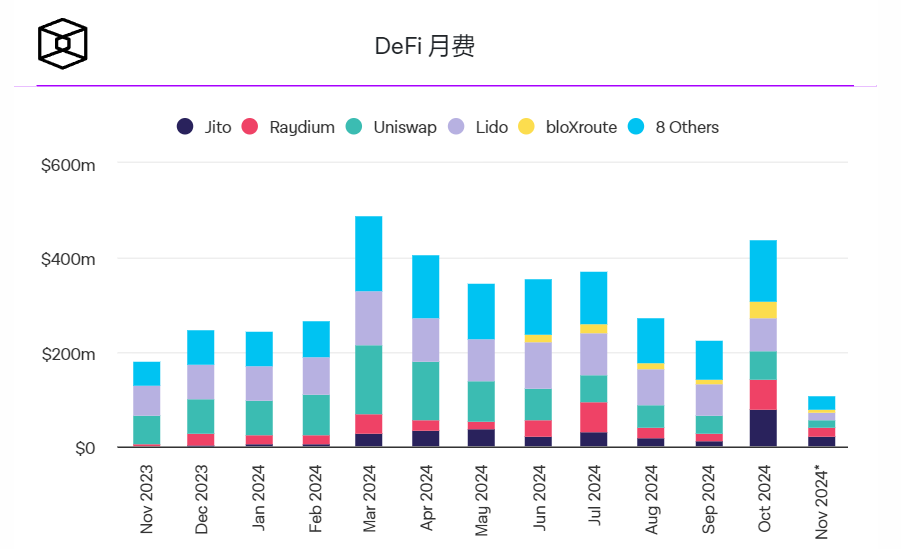This screenshot has height=549, width=901.
Task: Click the Lido legend label
Action: pyautogui.click(x=492, y=127)
